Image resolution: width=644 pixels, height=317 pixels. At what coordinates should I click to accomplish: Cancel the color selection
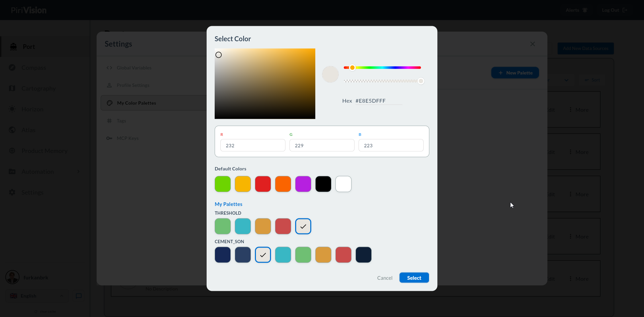point(385,278)
